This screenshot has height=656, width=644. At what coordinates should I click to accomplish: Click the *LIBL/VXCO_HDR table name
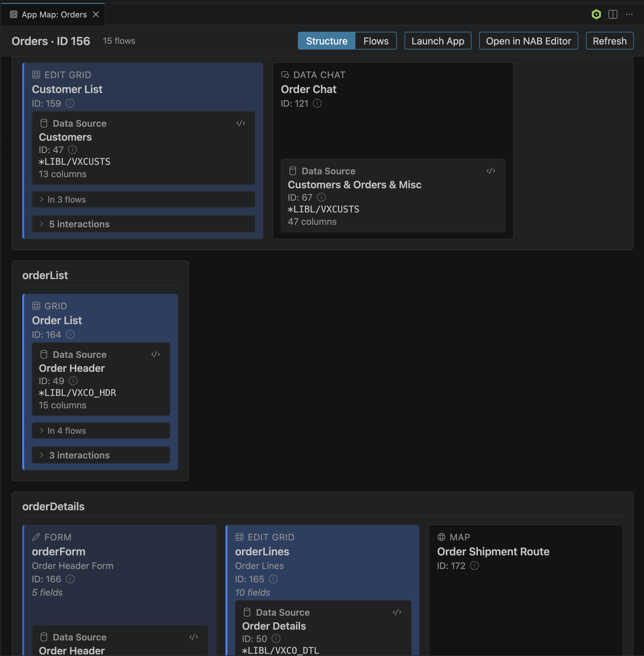pos(77,392)
